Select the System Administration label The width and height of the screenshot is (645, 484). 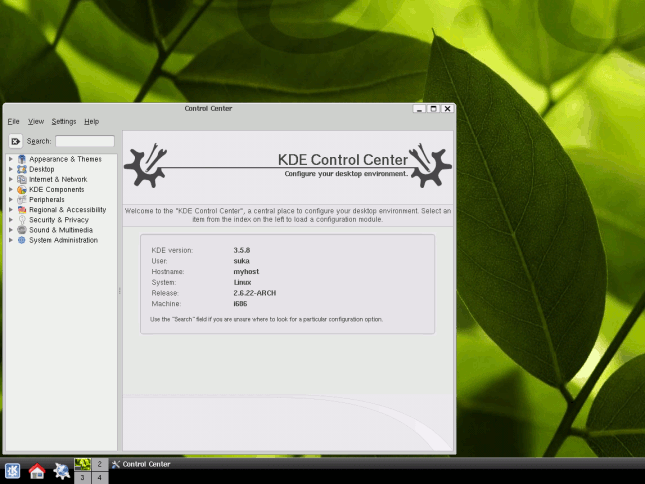tap(63, 240)
